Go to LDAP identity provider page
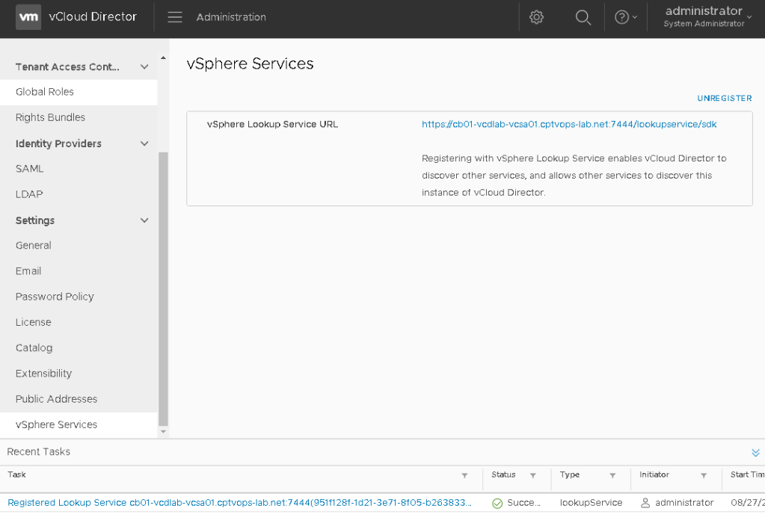Viewport: 765px width, 532px height. [29, 194]
